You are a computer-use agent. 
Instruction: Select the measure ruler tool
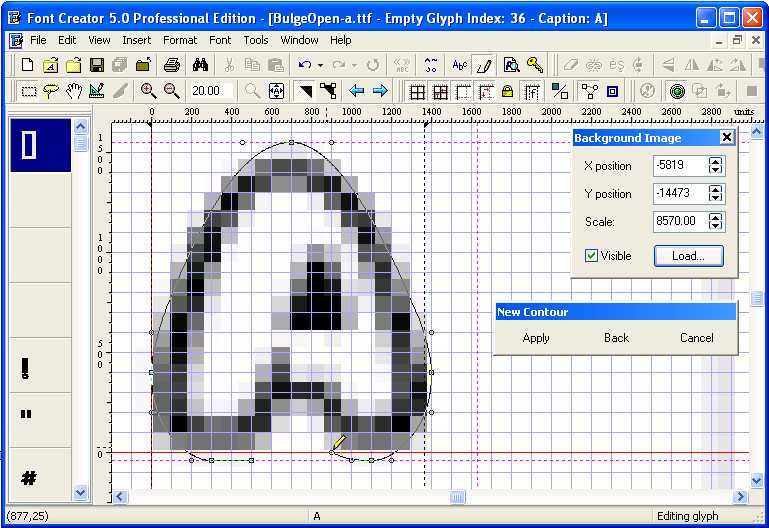tap(97, 91)
